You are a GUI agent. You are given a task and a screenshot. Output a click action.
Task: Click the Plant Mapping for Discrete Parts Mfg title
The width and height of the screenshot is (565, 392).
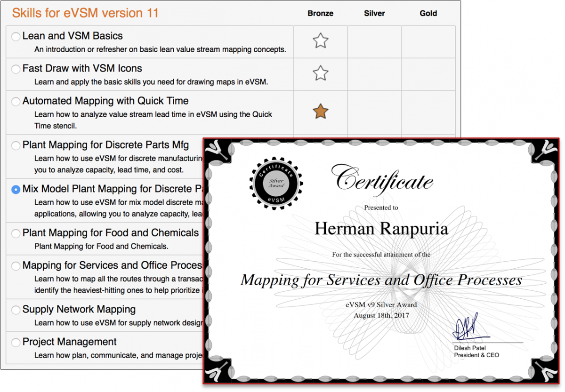coord(106,145)
